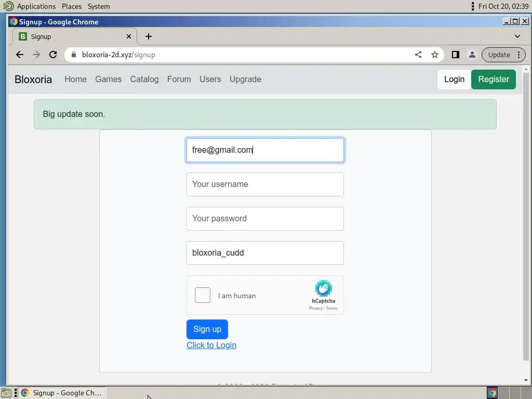Open the hCaptcha Privacy link
This screenshot has height=399, width=532.
[x=315, y=308]
